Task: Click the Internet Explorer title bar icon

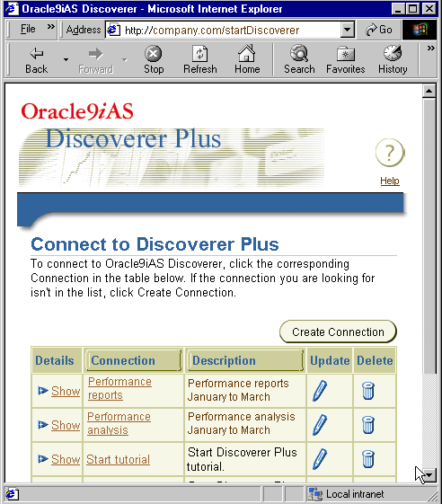Action: (x=13, y=9)
